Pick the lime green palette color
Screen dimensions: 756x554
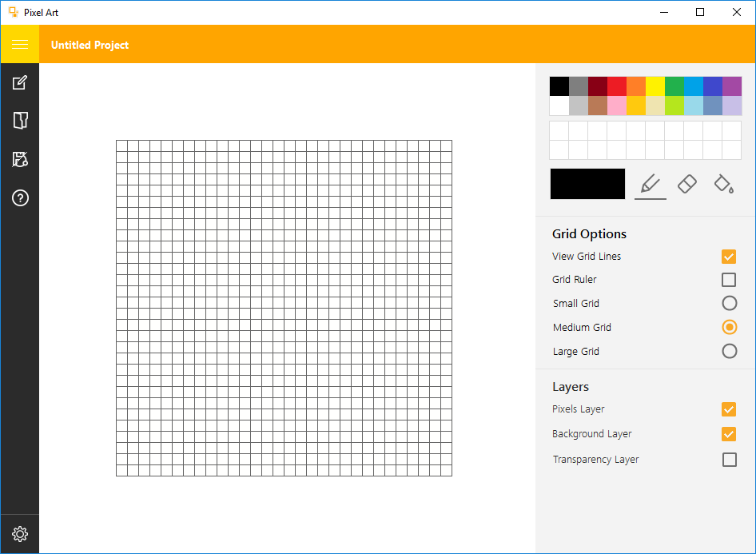(x=674, y=106)
